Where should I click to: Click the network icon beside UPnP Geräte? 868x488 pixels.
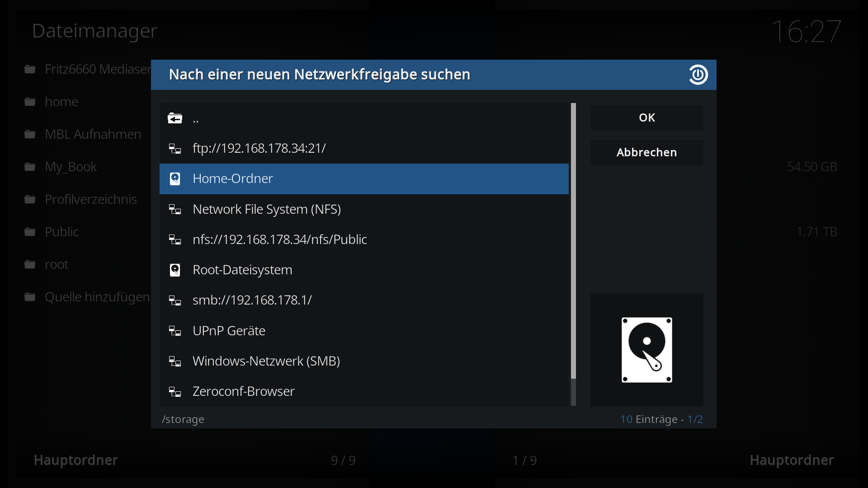point(175,331)
